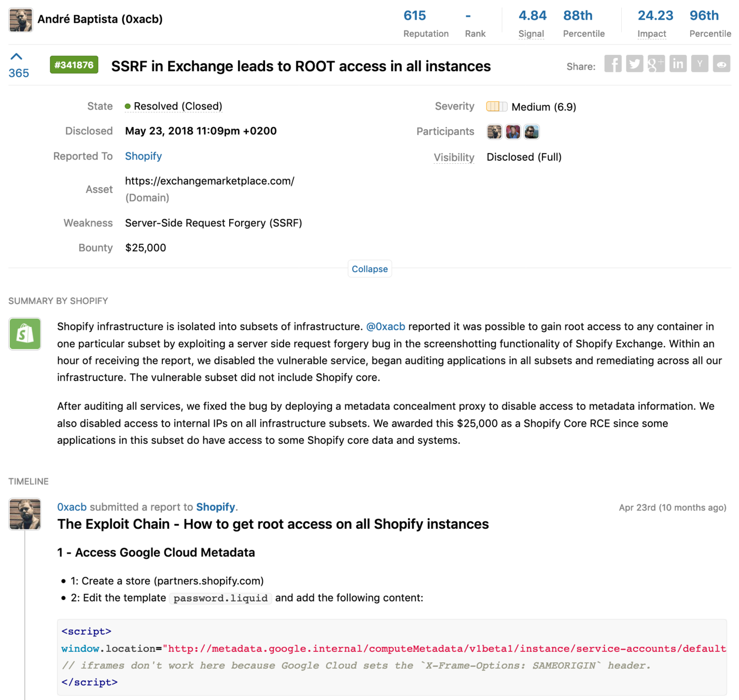The image size is (739, 700).
Task: Share report on LinkedIn
Action: point(678,64)
